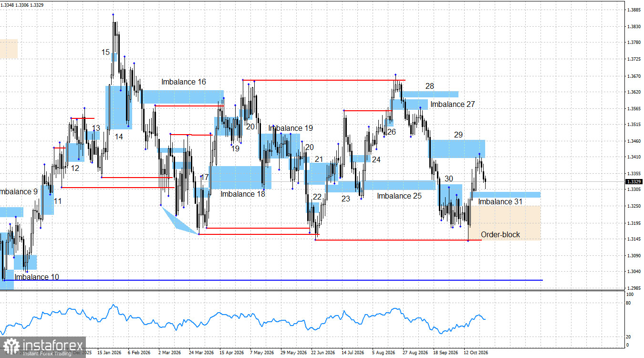
Task: Select the 22 Jun 2026 date label
Action: pos(323,353)
